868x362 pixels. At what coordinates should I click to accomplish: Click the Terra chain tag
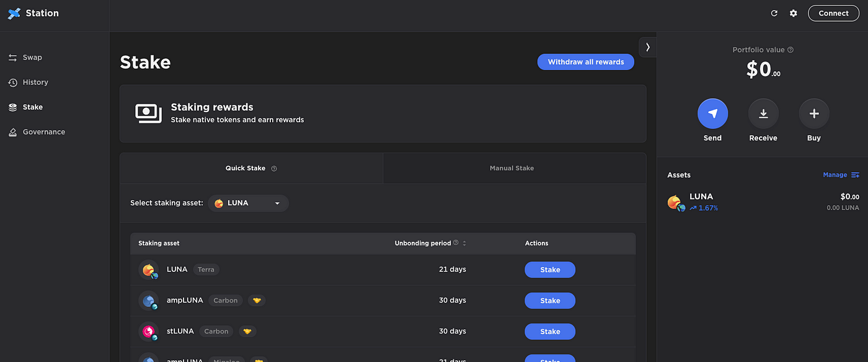tap(206, 270)
